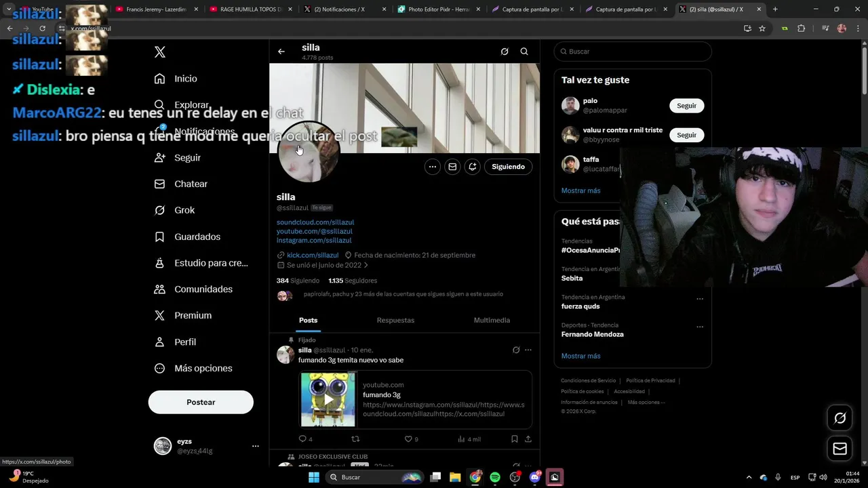Open Grok from the left sidebar

point(174,210)
